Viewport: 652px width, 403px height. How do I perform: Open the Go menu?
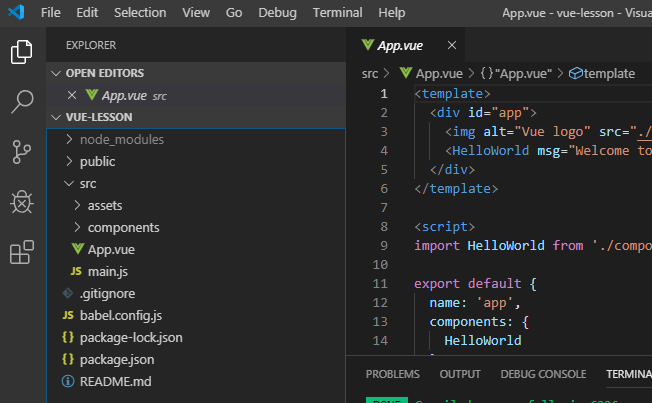coord(234,13)
